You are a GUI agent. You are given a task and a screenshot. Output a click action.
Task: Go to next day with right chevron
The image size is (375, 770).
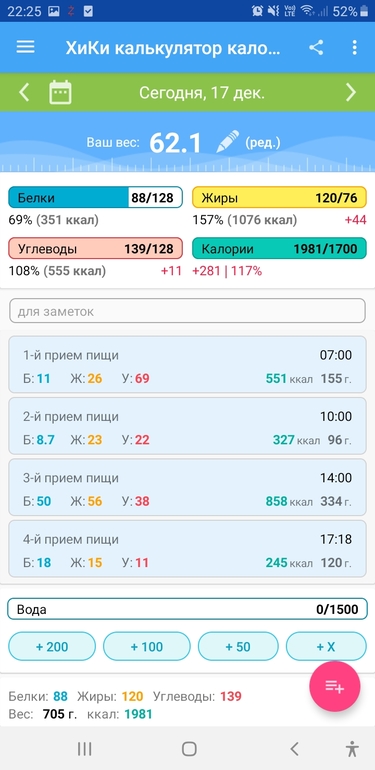[350, 92]
